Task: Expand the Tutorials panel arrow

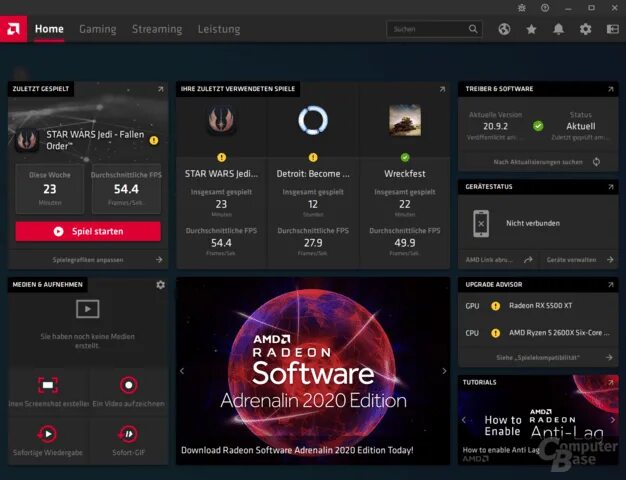Action: point(610,382)
